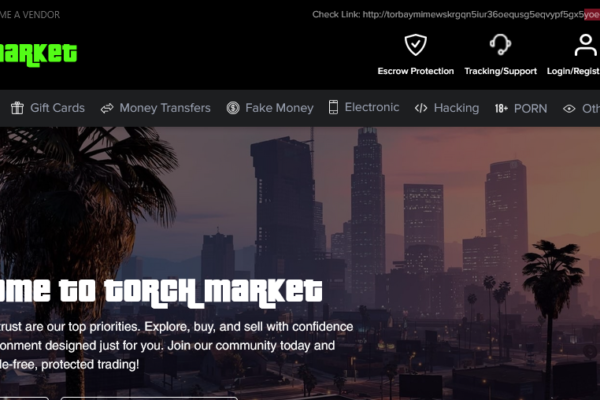Click the vendor link at top left
The image size is (600, 400).
tap(30, 15)
